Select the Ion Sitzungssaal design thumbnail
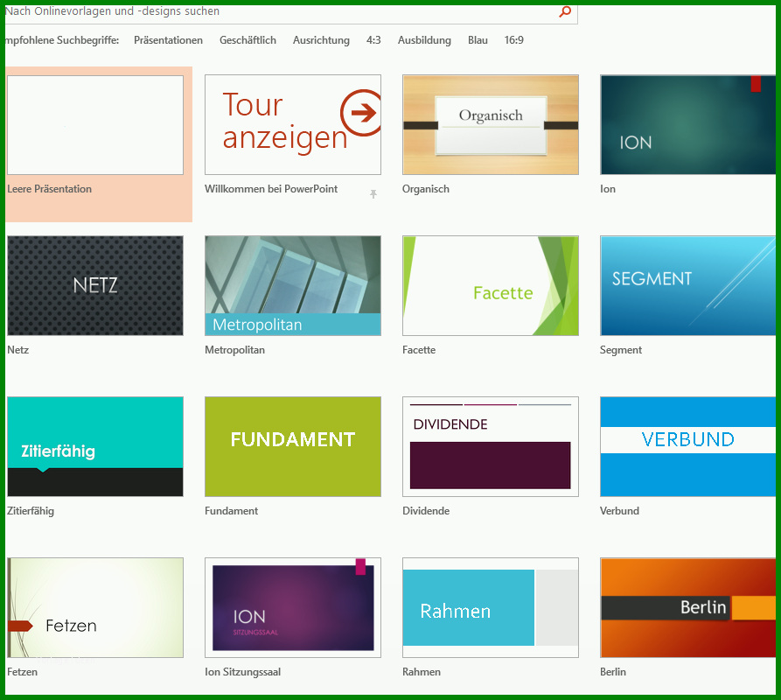Viewport: 781px width, 700px height. click(293, 608)
